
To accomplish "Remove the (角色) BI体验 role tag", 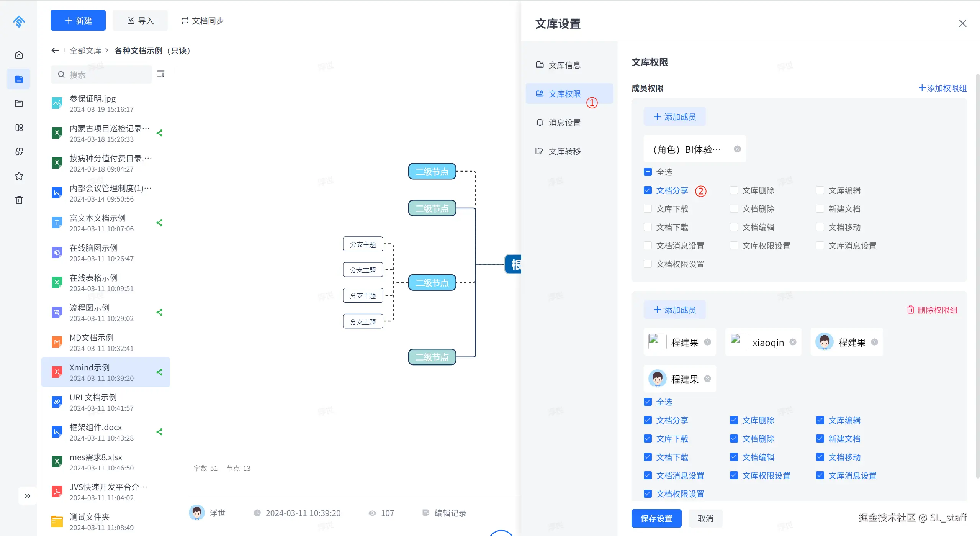I will coord(737,149).
